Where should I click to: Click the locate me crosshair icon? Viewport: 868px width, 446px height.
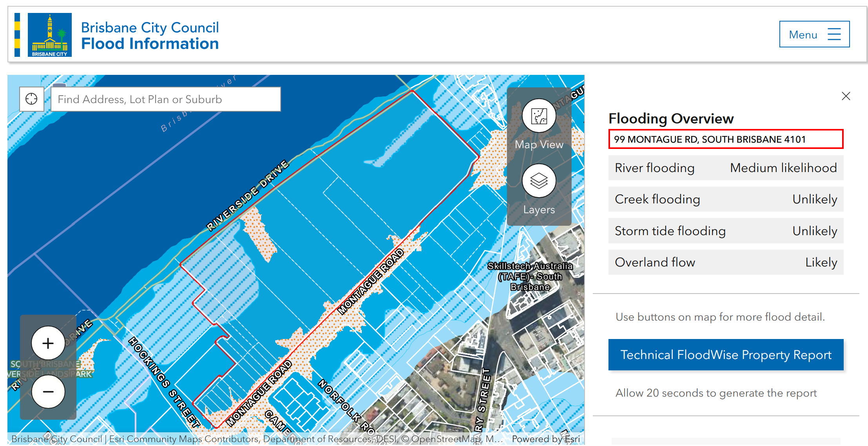(x=31, y=99)
